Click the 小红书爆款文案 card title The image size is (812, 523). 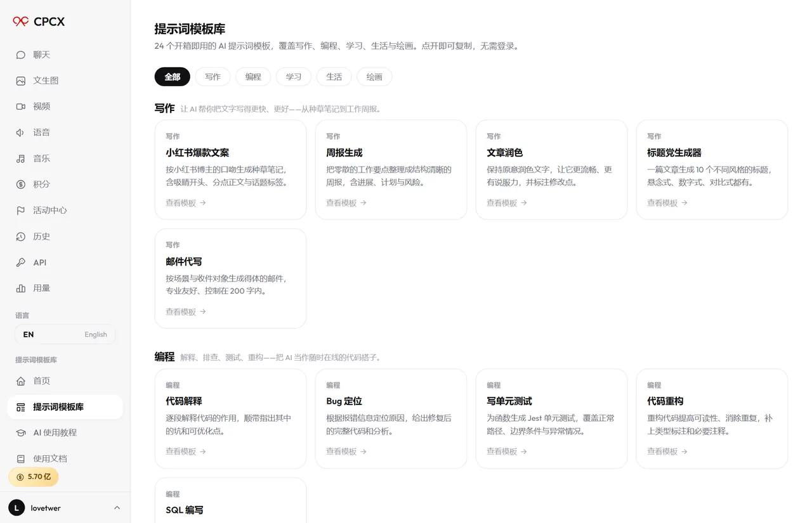point(197,153)
